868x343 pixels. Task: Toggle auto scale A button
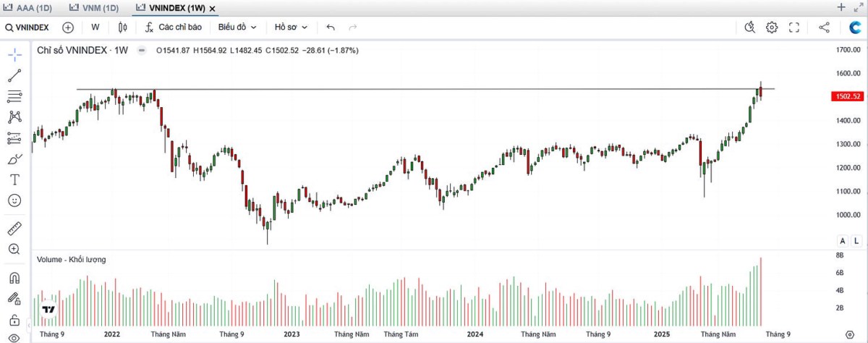pos(843,241)
